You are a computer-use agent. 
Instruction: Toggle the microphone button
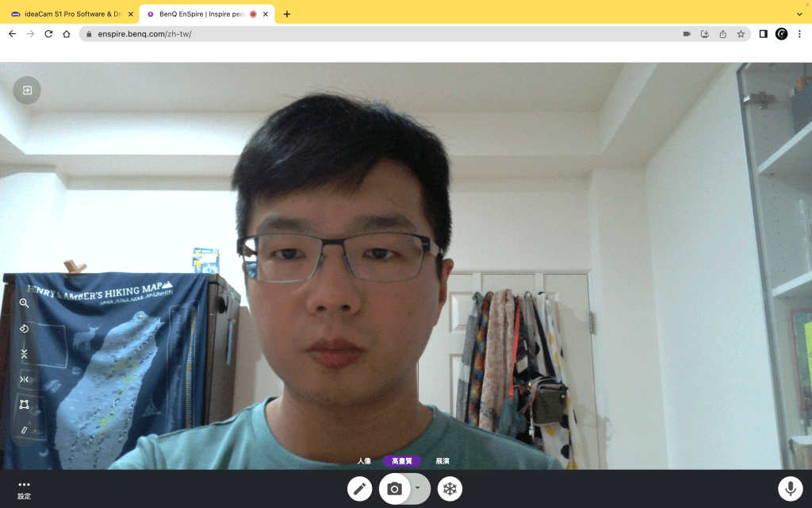pos(790,489)
